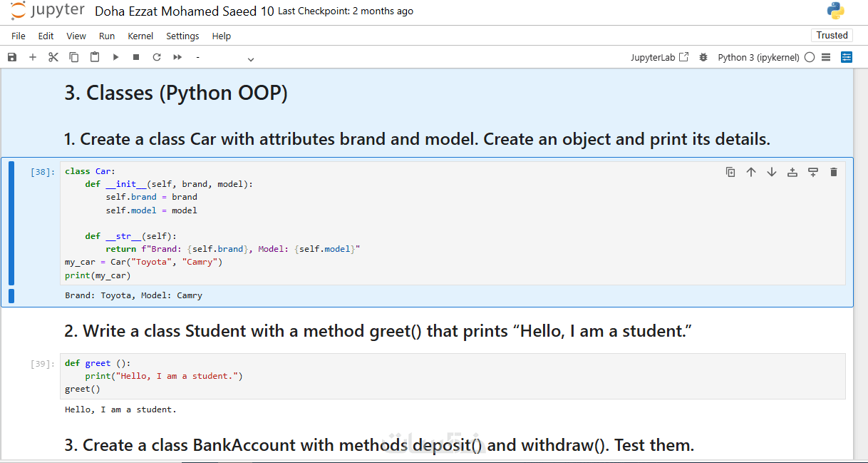868x463 pixels.
Task: Interrupt the kernel with the stop icon
Action: (136, 57)
